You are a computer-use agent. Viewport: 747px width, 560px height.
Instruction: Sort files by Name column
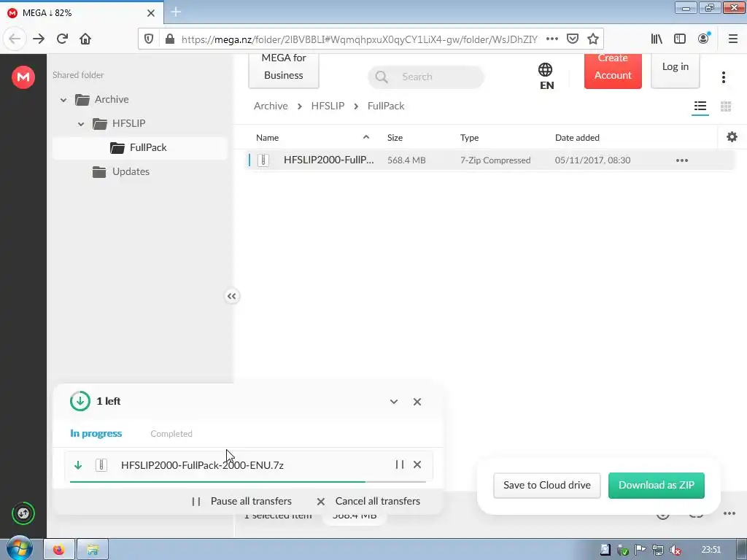[x=267, y=138]
